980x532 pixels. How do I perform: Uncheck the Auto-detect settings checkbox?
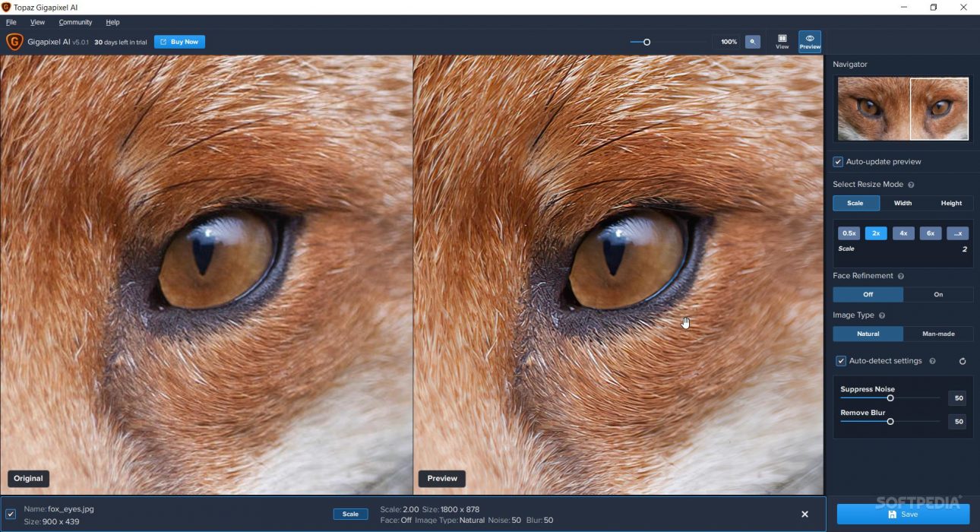(840, 361)
